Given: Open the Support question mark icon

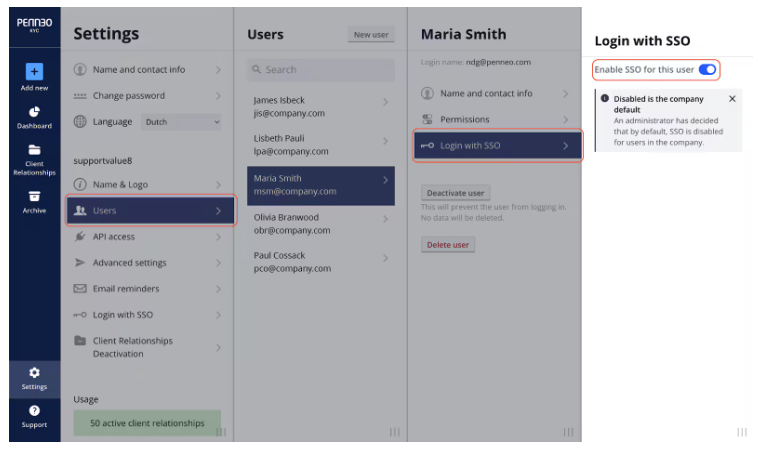Looking at the screenshot, I should tap(34, 411).
